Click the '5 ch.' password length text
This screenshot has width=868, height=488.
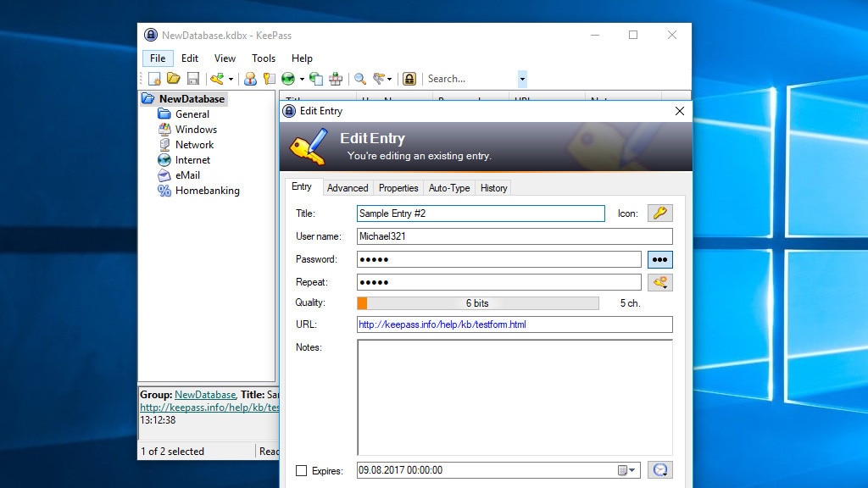click(x=630, y=303)
